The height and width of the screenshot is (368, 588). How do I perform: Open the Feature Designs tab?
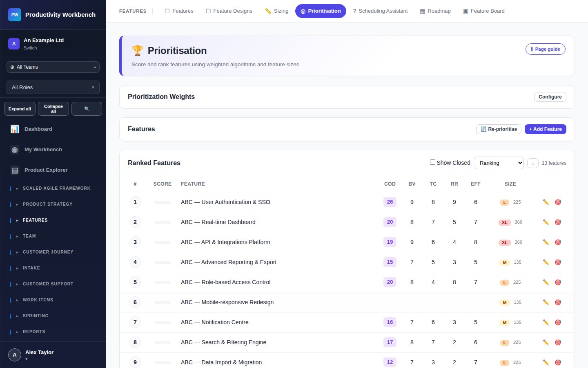pyautogui.click(x=229, y=11)
